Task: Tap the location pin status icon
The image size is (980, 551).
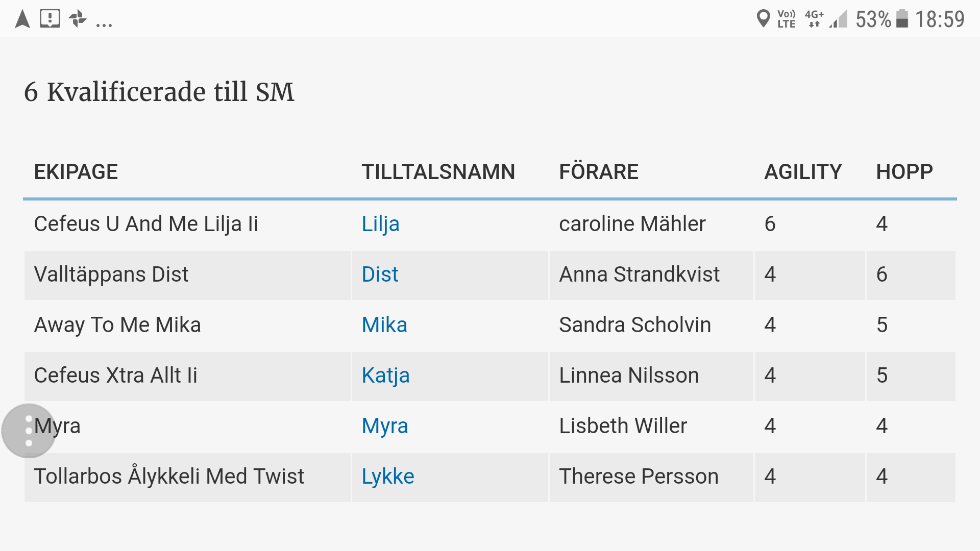Action: [763, 19]
